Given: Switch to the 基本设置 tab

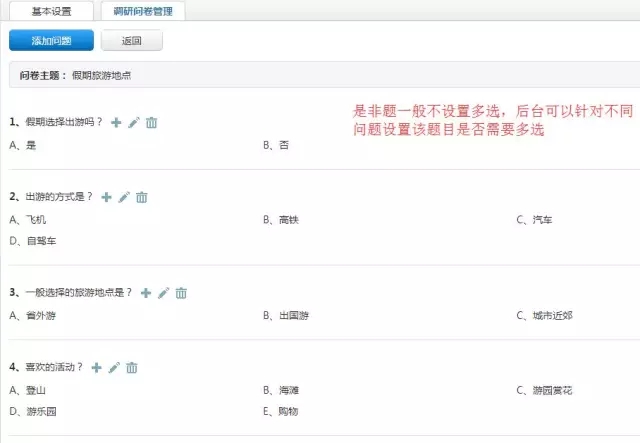Looking at the screenshot, I should (x=51, y=11).
